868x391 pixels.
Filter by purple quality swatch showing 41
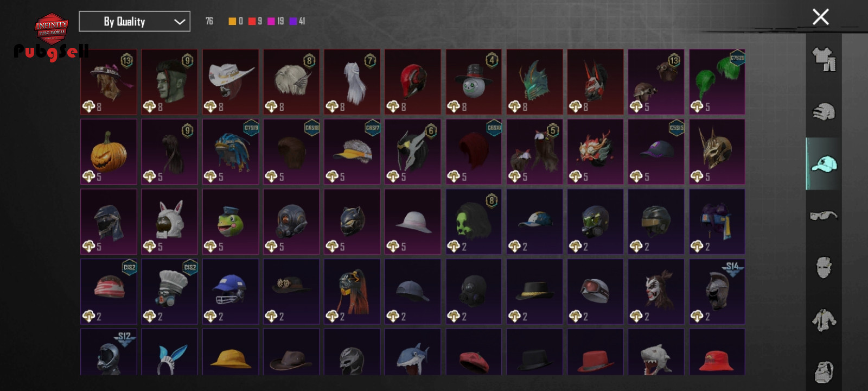[x=293, y=21]
